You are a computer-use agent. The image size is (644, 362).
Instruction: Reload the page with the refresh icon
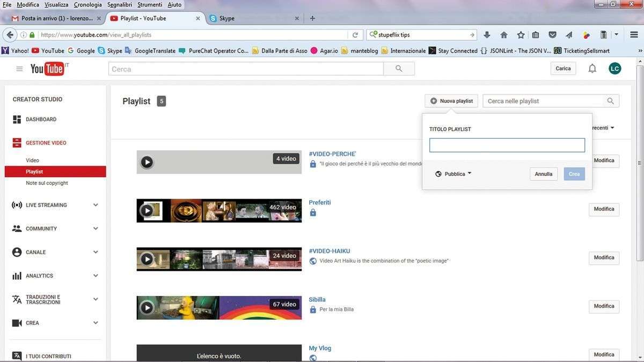pos(355,35)
